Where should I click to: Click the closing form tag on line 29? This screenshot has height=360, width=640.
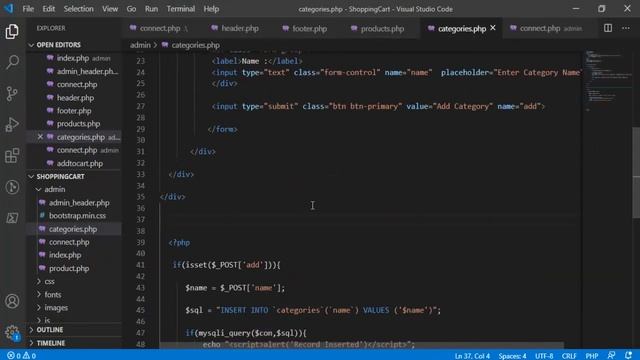click(222, 129)
